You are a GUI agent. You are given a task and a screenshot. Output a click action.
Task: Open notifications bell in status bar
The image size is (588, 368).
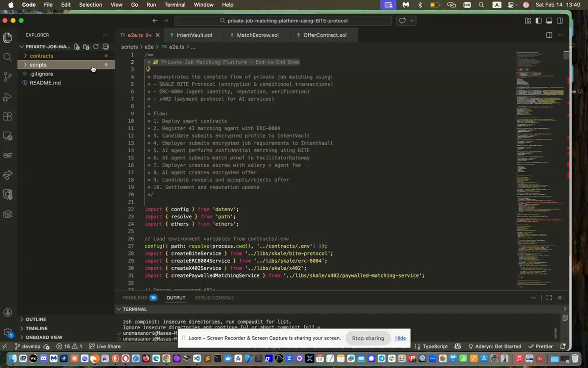coord(563,346)
